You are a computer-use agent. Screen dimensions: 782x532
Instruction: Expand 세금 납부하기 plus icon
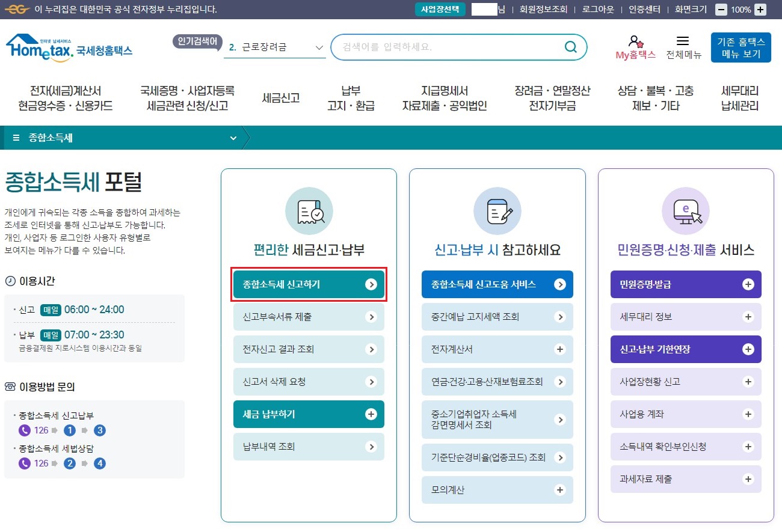pyautogui.click(x=371, y=414)
